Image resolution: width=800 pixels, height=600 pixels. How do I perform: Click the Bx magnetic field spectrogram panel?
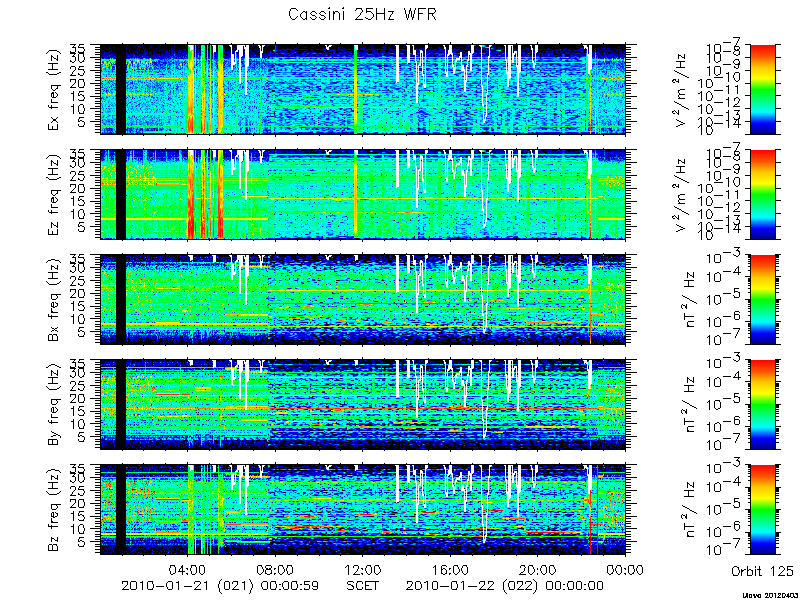(363, 299)
